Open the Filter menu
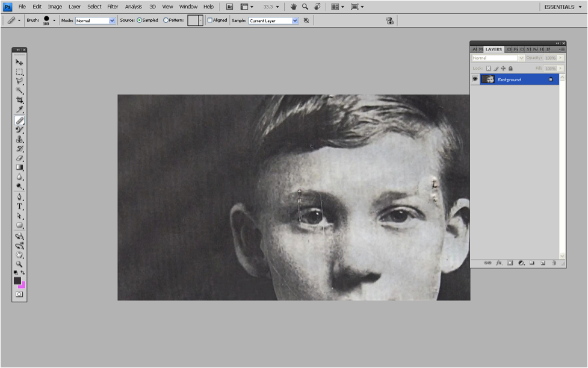Image resolution: width=588 pixels, height=368 pixels. pos(113,7)
